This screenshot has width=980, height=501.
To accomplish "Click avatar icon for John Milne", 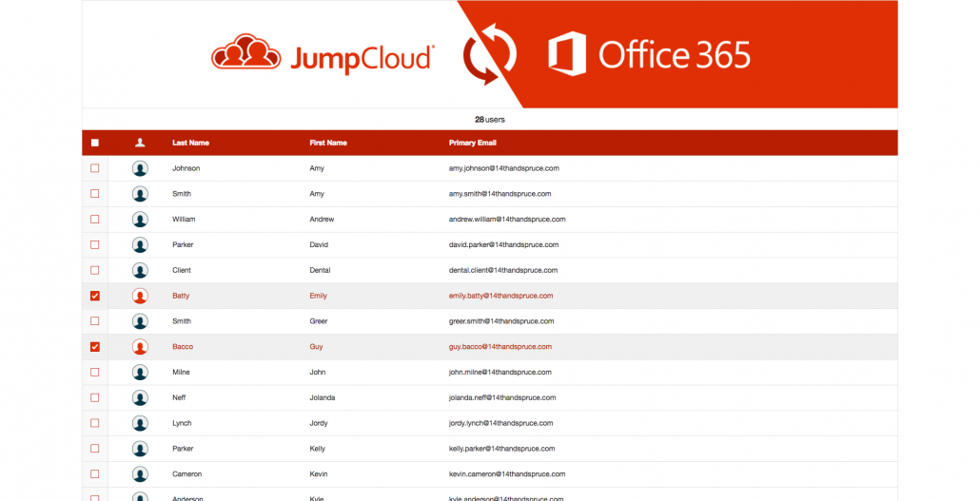I will coord(140,373).
